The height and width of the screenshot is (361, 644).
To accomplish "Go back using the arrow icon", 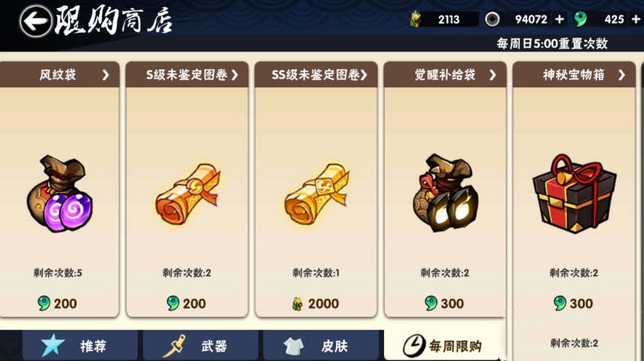I will coord(36,21).
